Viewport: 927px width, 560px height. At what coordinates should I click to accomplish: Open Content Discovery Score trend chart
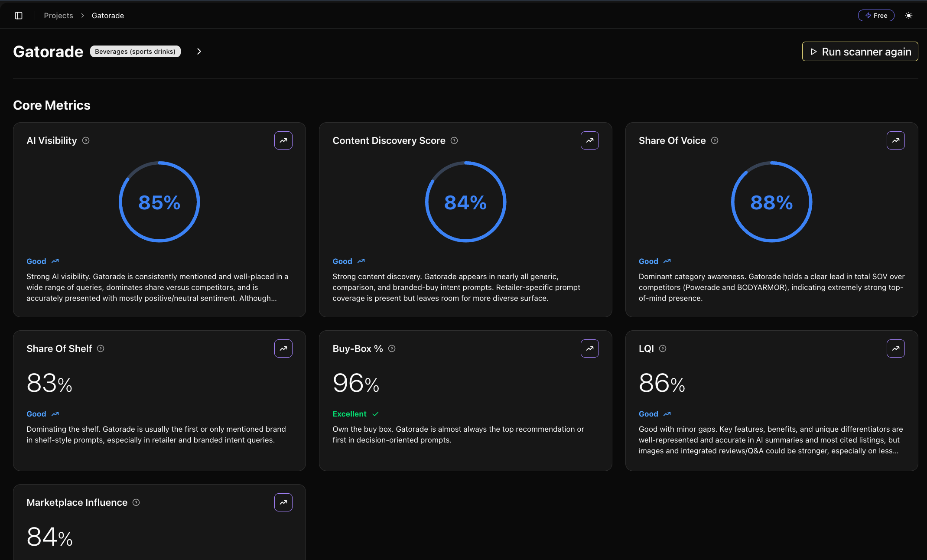589,140
